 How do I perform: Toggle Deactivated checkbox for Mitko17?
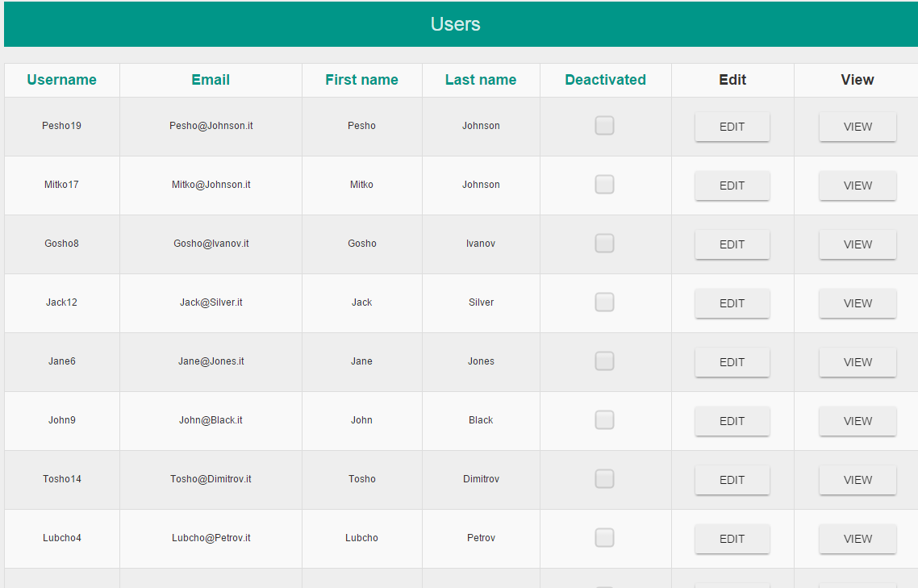click(x=604, y=185)
